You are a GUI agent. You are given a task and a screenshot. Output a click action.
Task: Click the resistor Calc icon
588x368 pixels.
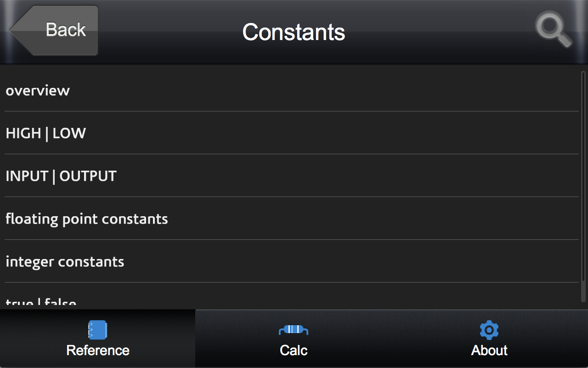pyautogui.click(x=294, y=329)
